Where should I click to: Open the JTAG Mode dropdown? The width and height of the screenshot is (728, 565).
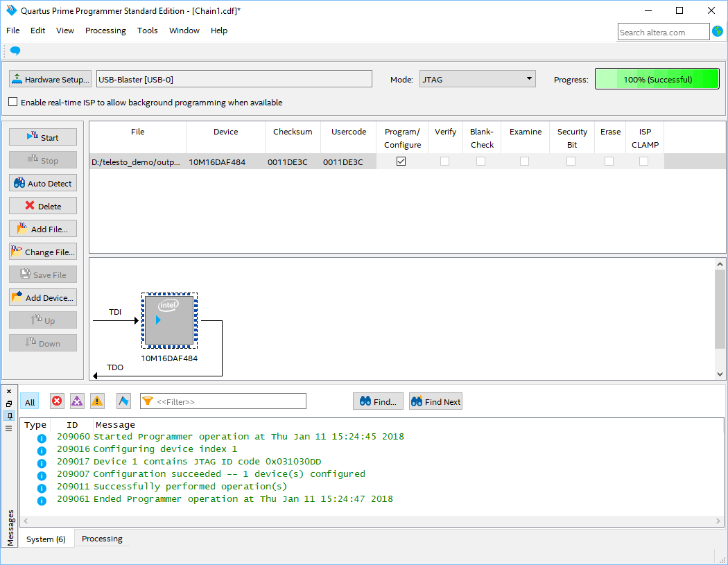478,79
